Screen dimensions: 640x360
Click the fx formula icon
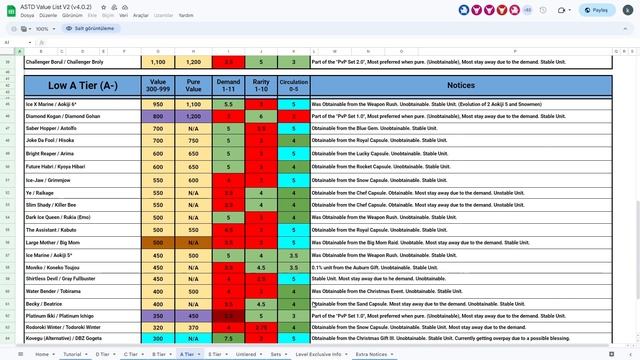point(41,42)
